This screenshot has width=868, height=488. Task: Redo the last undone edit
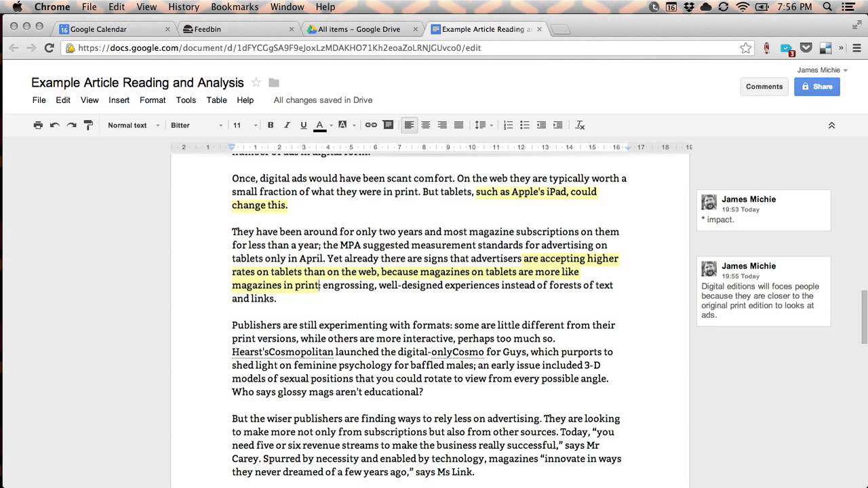point(71,125)
